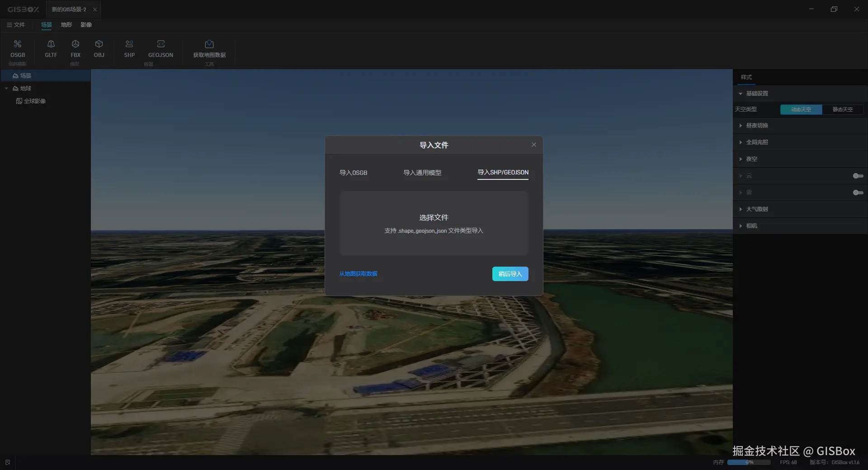The width and height of the screenshot is (868, 470).
Task: Select the GLTF model import icon
Action: point(51,49)
